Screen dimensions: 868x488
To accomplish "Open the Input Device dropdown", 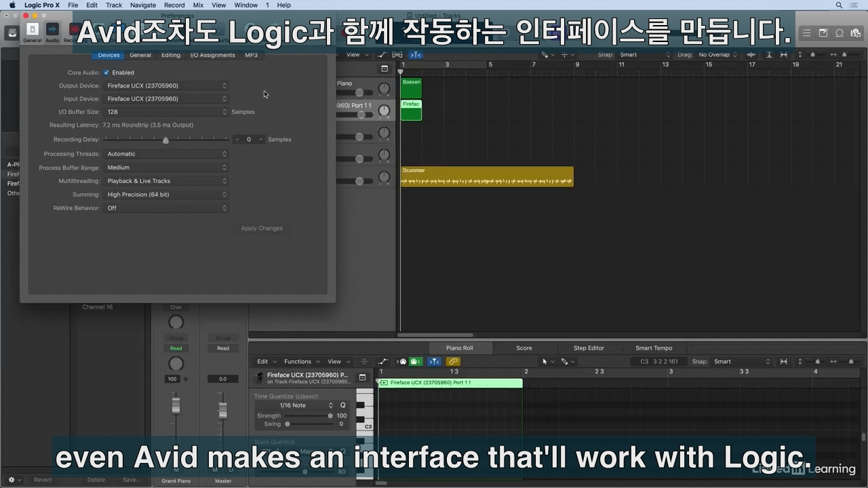I will [166, 99].
